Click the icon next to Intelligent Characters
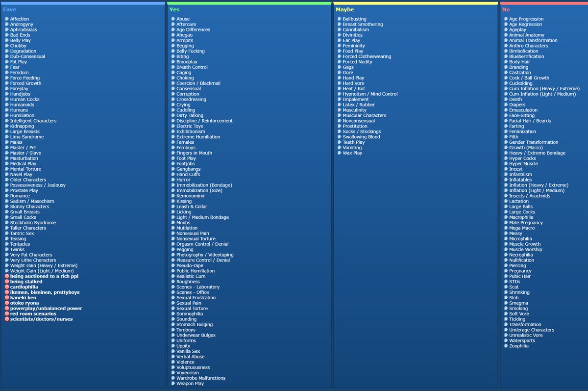 pos(7,121)
